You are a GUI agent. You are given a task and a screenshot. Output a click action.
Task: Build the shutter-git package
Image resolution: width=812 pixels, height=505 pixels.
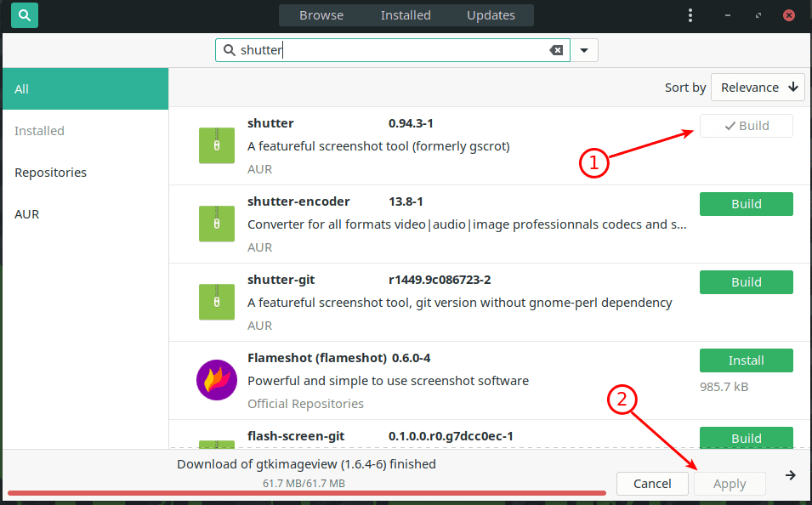[747, 282]
